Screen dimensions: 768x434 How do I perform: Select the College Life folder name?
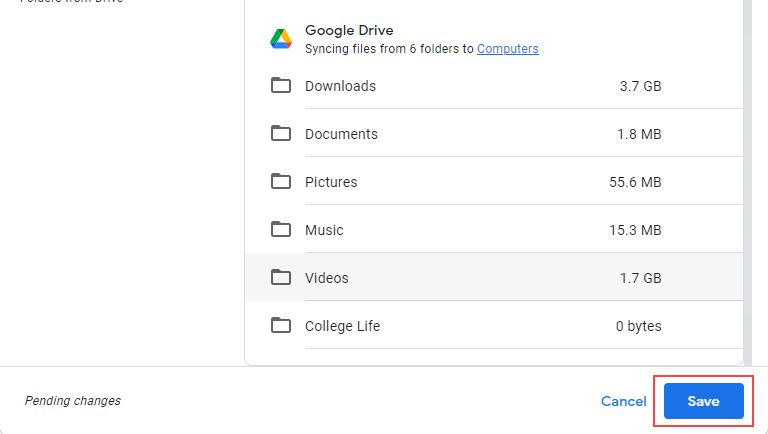[x=342, y=326]
